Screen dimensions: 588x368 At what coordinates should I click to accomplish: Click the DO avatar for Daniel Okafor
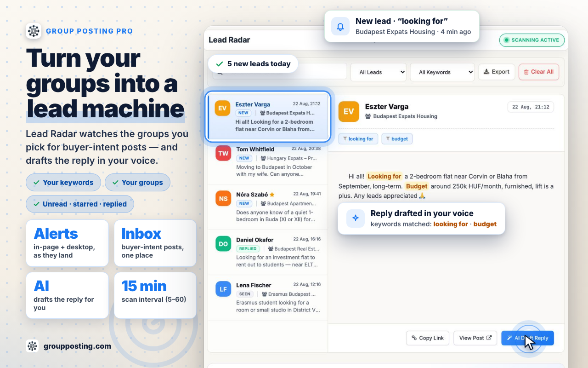point(223,244)
